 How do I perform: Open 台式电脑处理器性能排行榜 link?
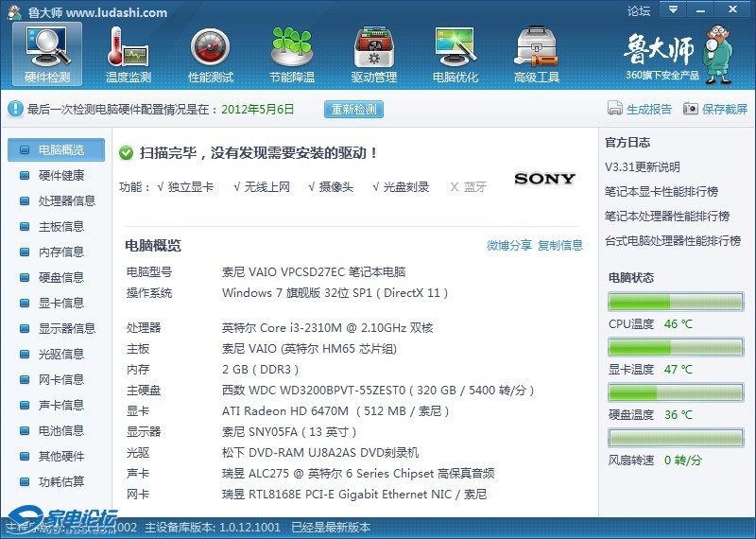pyautogui.click(x=673, y=241)
